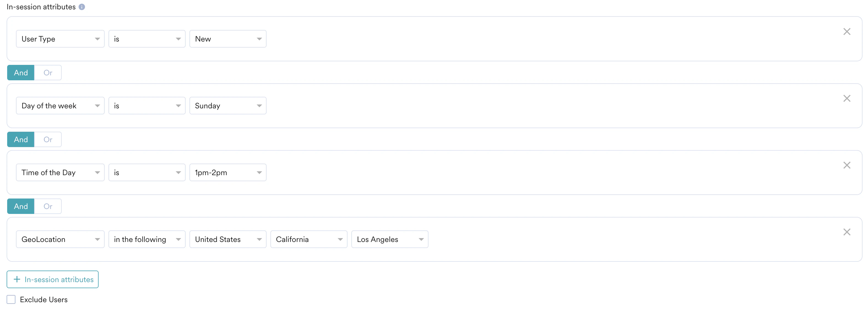Open the United States country dropdown

click(x=228, y=239)
